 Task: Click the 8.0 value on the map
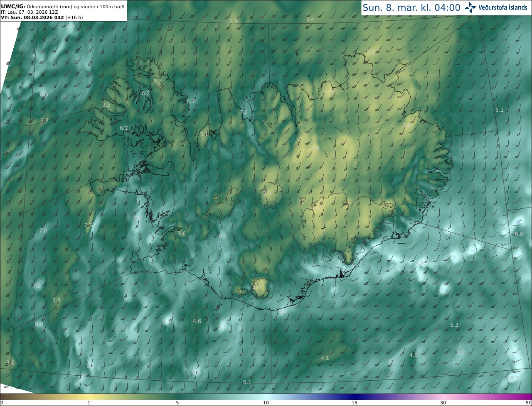click(x=39, y=324)
